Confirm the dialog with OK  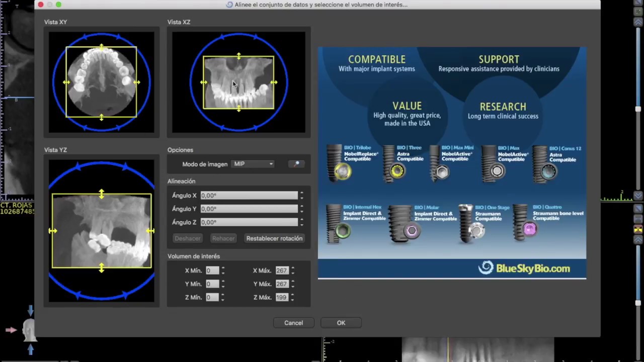341,323
